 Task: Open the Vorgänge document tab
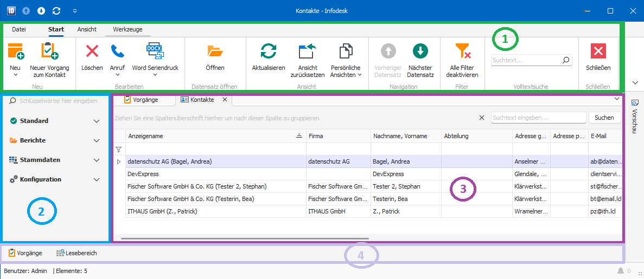pos(142,100)
